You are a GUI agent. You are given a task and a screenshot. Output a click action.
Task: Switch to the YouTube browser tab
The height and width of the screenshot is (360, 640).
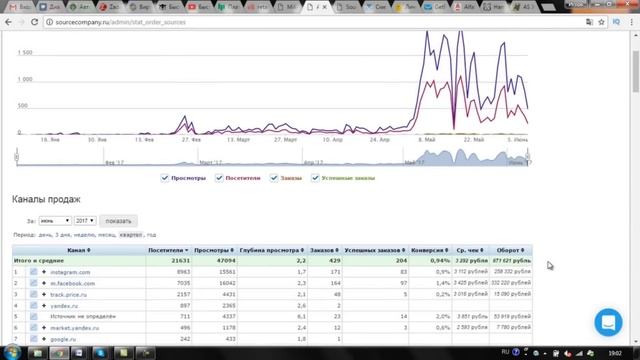point(198,7)
